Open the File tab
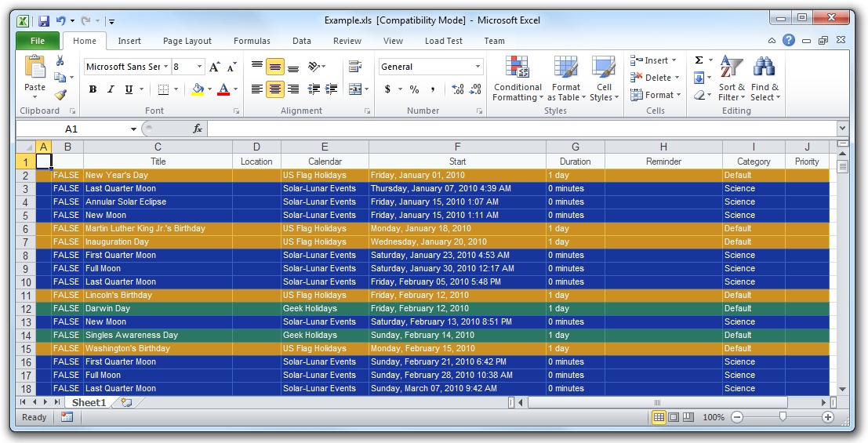This screenshot has height=443, width=868. 38,41
